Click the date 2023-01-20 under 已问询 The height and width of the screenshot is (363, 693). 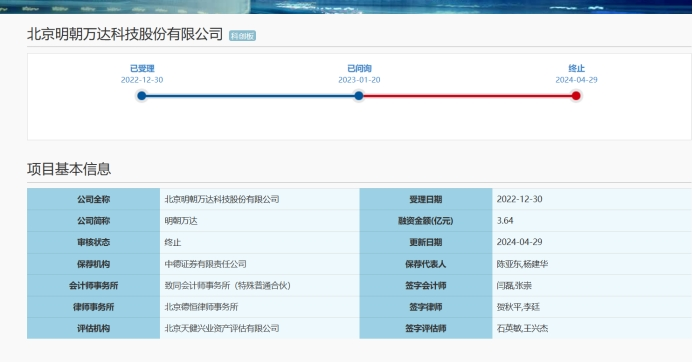[x=359, y=80]
